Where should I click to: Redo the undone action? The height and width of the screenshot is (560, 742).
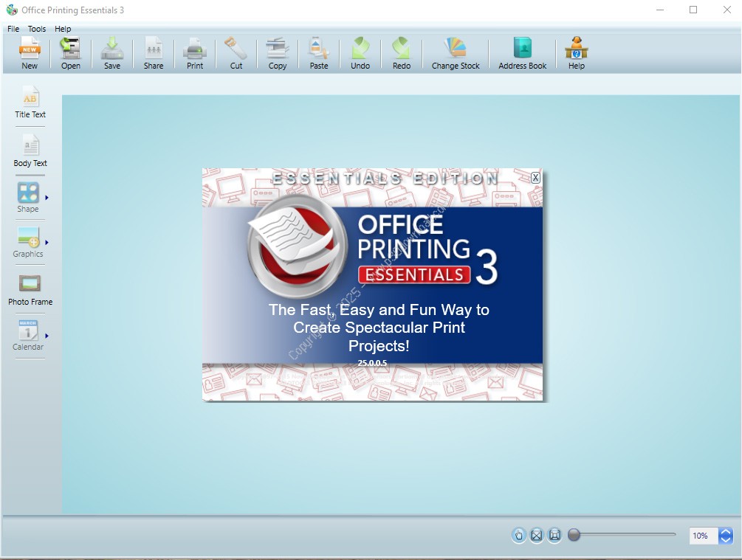[402, 53]
